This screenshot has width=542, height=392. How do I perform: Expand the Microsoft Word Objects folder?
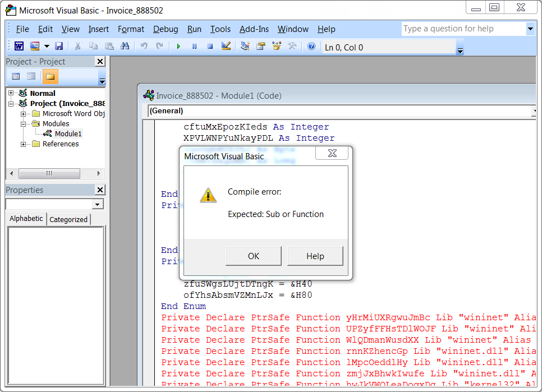pyautogui.click(x=23, y=114)
